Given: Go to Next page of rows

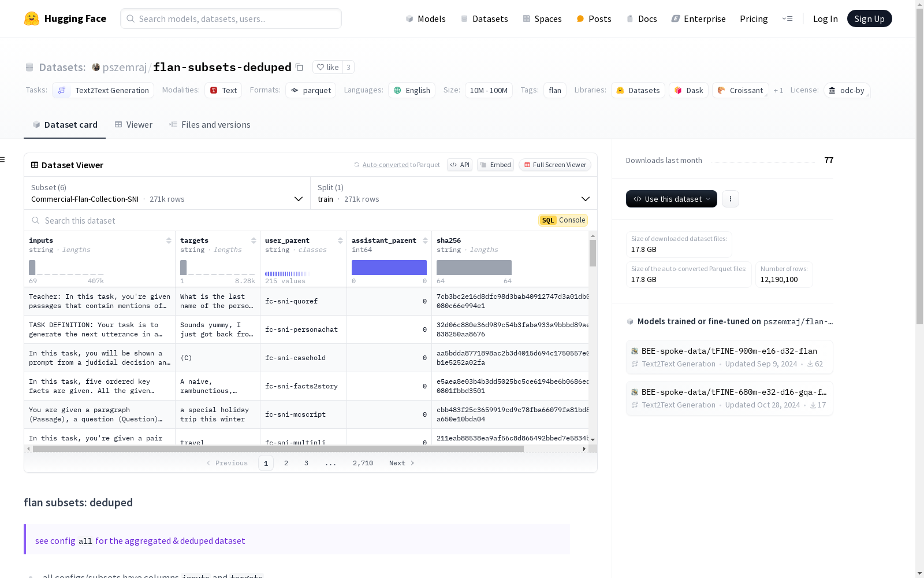Looking at the screenshot, I should 401,463.
